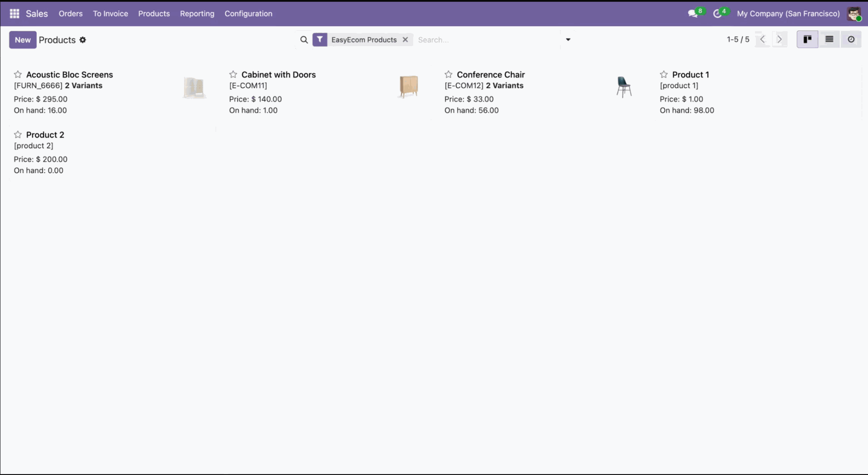Open the Product 1 card
Screen dimensions: 868x475
[758, 92]
